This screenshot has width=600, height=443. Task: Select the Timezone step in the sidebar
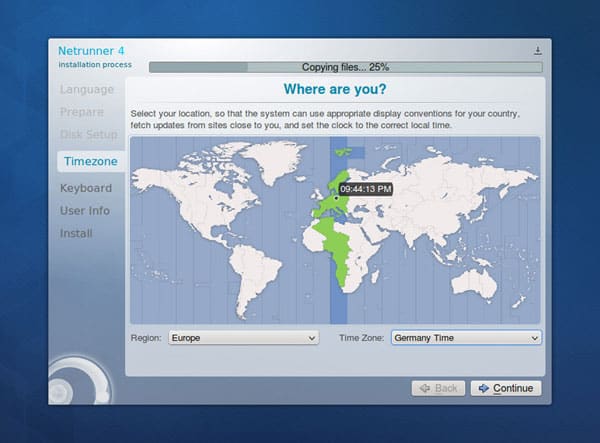coord(91,161)
